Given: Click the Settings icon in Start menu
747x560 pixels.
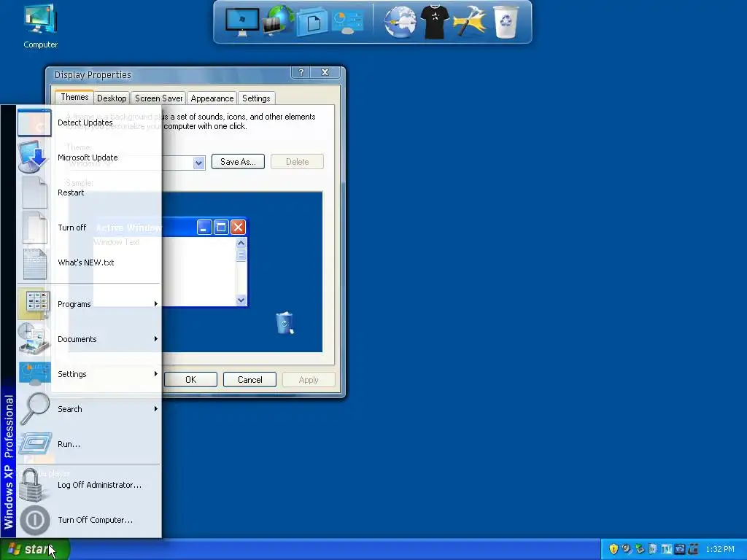Looking at the screenshot, I should (34, 374).
